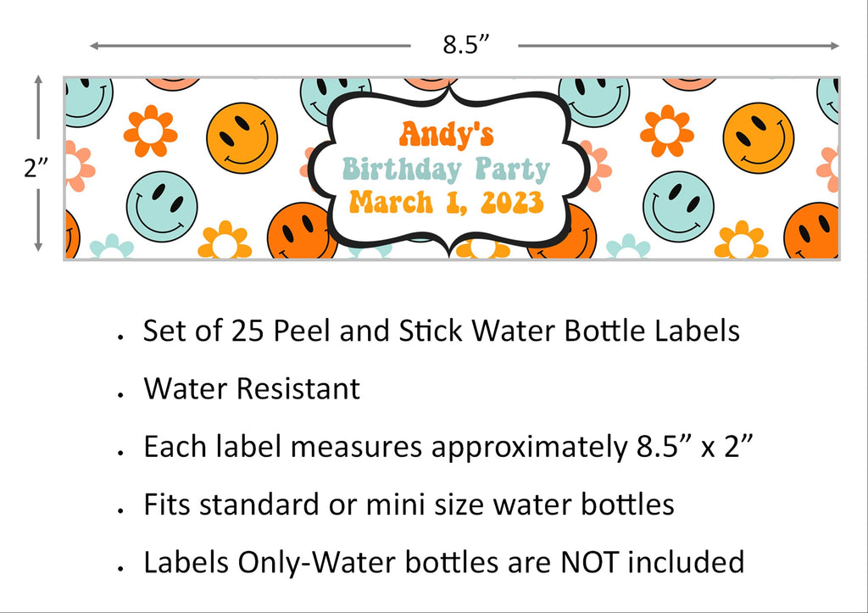The width and height of the screenshot is (868, 613).
Task: Click the dark orange smiley at bottom left of frame
Action: pos(302,231)
